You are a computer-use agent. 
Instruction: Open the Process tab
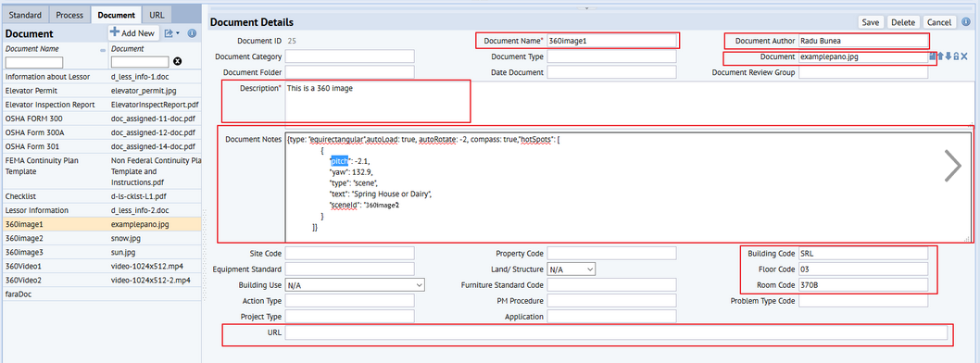coord(69,15)
